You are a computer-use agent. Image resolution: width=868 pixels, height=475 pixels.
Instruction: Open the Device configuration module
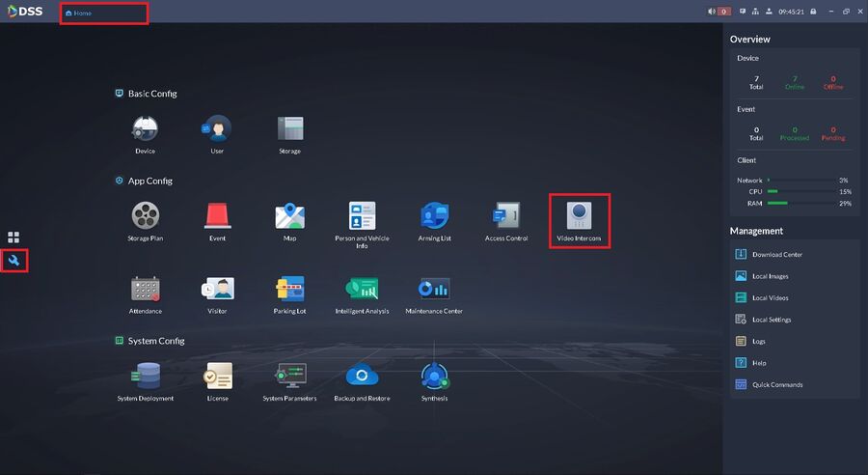[145, 134]
